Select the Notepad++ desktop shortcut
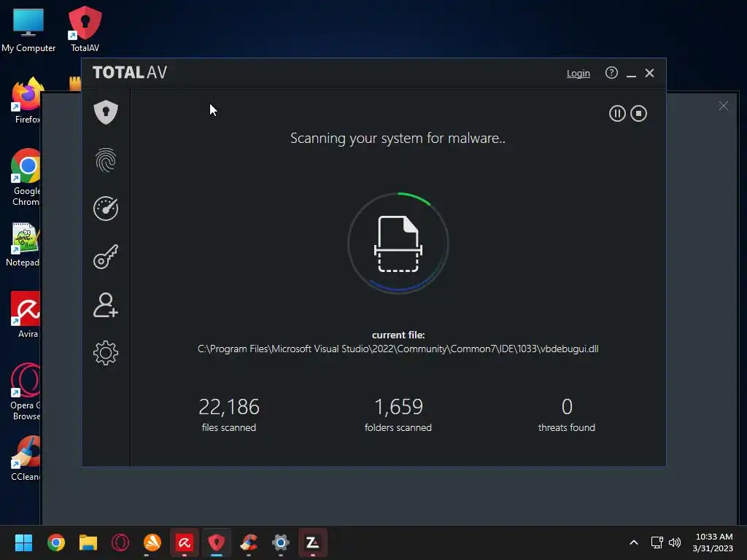The height and width of the screenshot is (560, 747). (23, 245)
